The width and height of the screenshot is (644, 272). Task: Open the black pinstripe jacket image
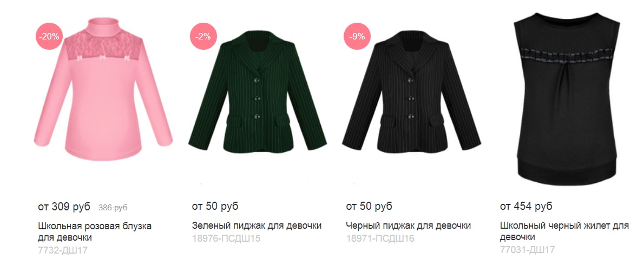(411, 92)
